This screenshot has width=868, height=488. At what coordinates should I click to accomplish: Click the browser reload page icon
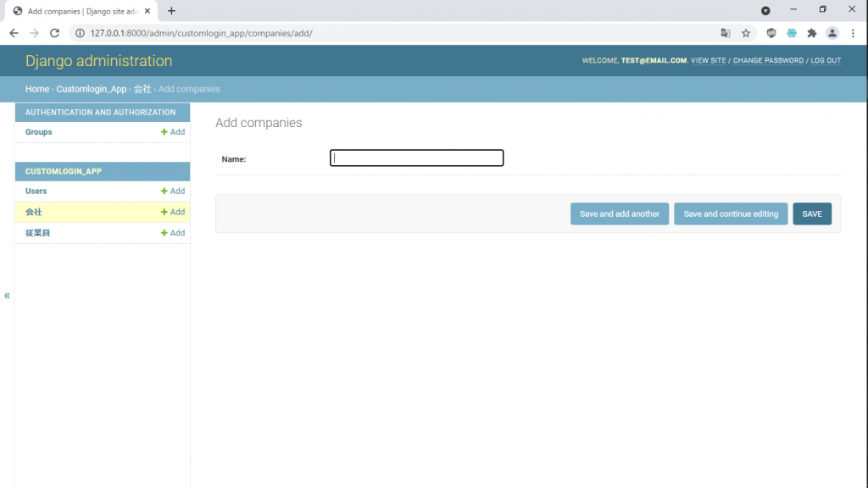pyautogui.click(x=55, y=33)
